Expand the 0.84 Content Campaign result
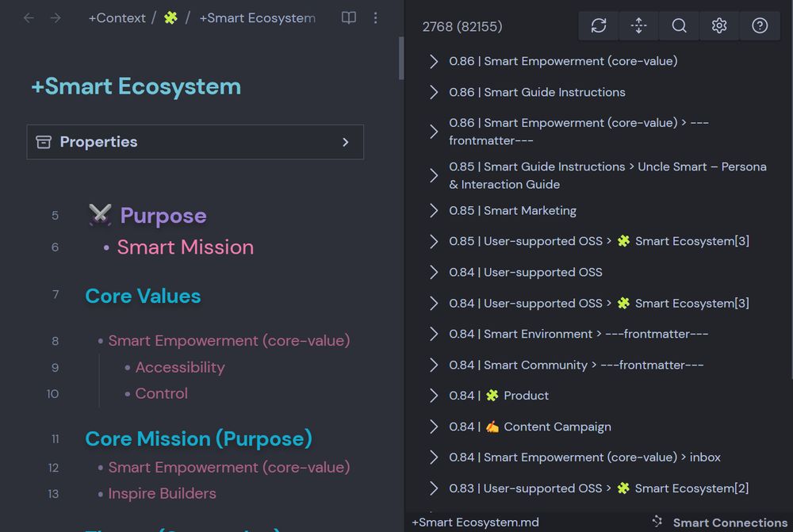 (434, 427)
